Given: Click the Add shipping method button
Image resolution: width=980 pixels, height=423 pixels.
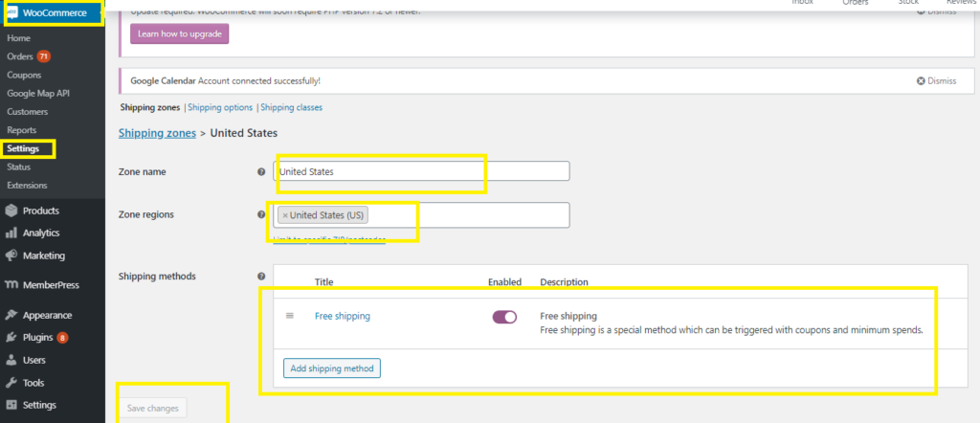Looking at the screenshot, I should point(332,368).
